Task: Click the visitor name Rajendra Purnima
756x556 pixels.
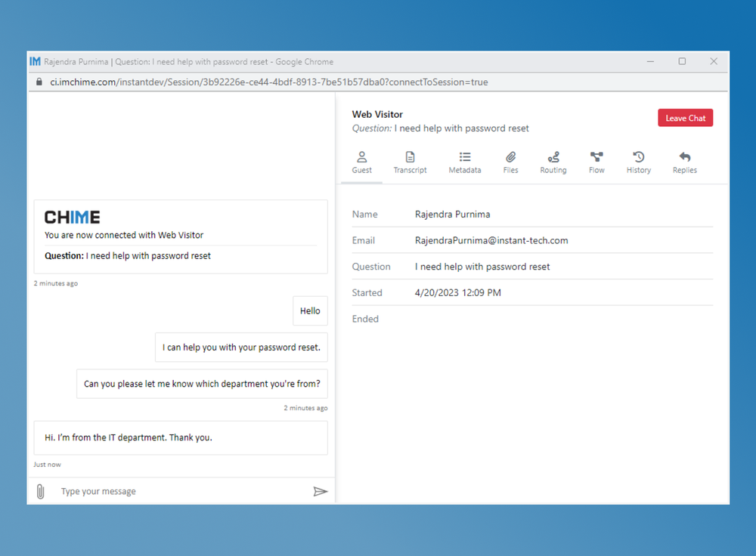Action: [x=452, y=214]
